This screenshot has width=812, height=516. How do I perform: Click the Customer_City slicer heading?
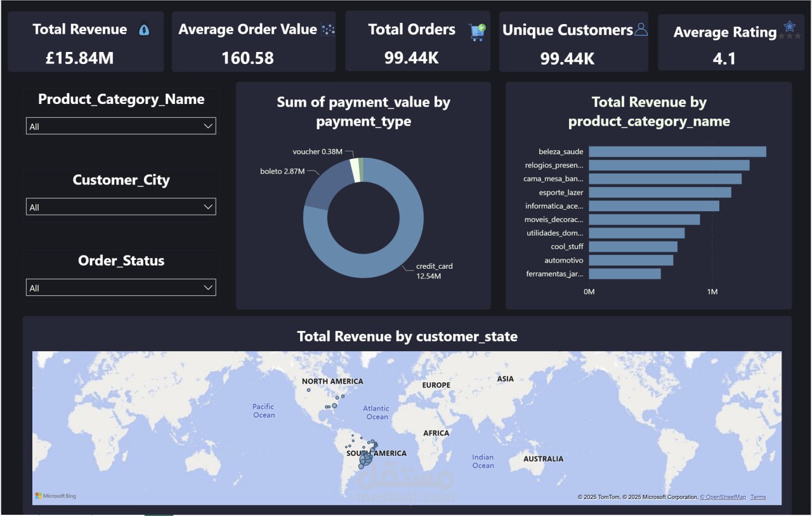point(121,180)
